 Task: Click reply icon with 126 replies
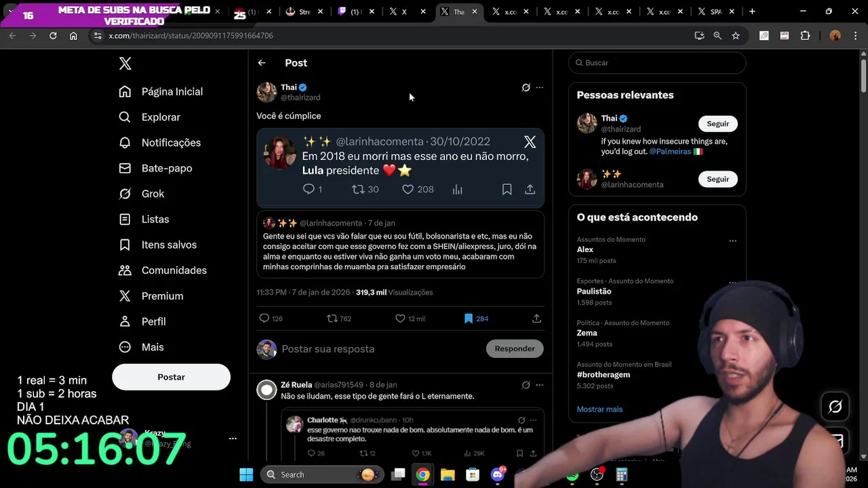(264, 319)
